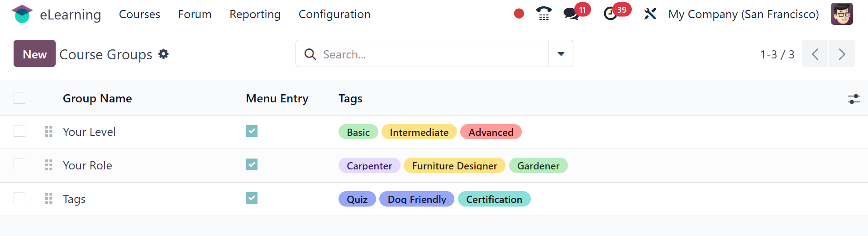Toggle Menu Entry checkbox for Tags row

252,198
